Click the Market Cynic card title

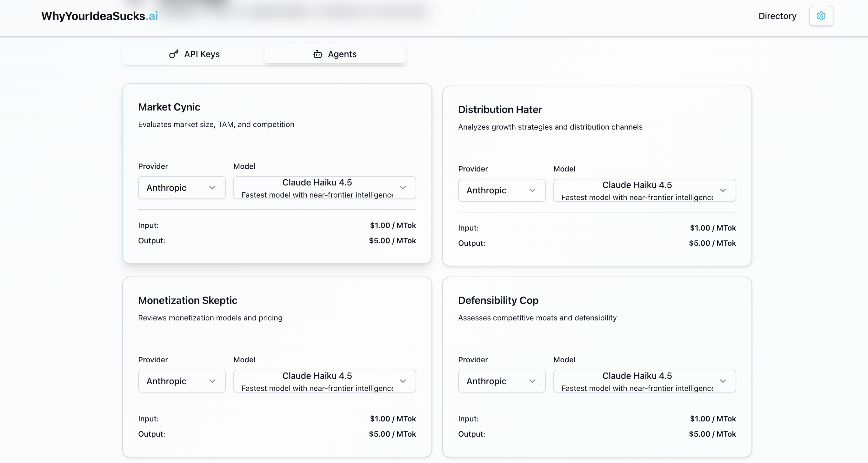[169, 107]
